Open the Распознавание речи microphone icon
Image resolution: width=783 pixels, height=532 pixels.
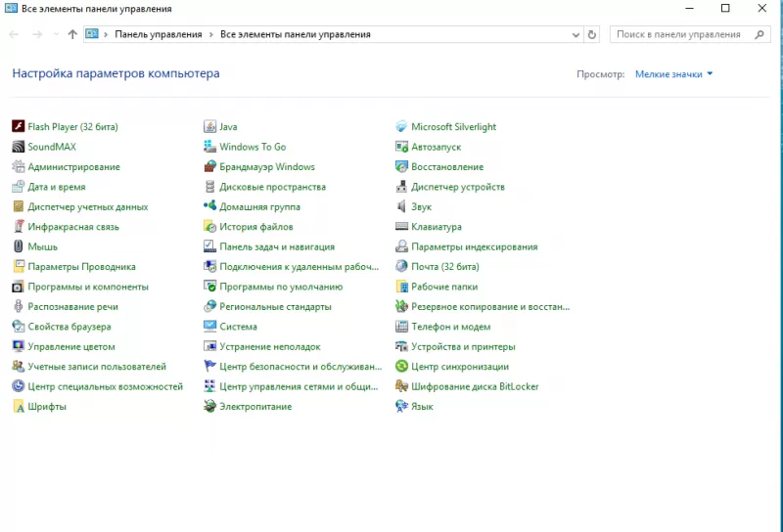pyautogui.click(x=18, y=306)
